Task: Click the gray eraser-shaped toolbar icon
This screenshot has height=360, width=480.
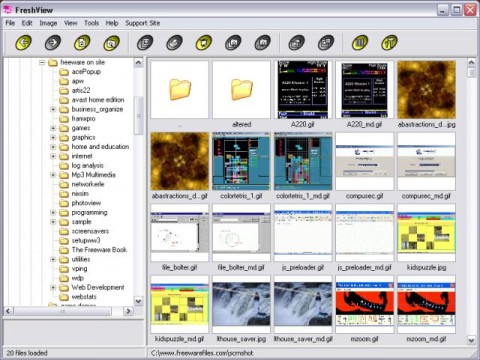Action: point(174,43)
